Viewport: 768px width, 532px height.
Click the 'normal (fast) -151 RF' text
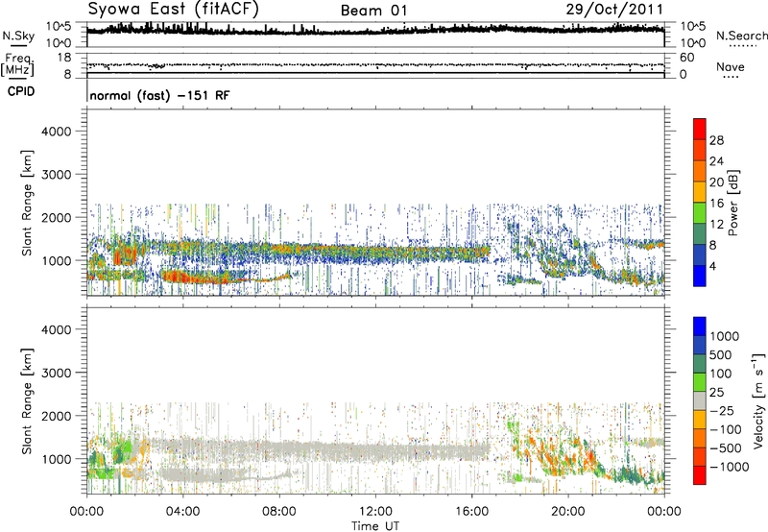pos(159,95)
